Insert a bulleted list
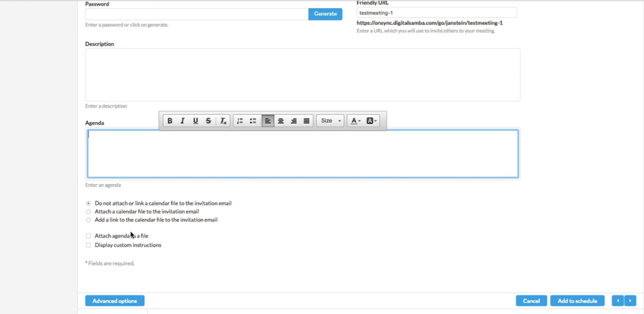 click(253, 121)
